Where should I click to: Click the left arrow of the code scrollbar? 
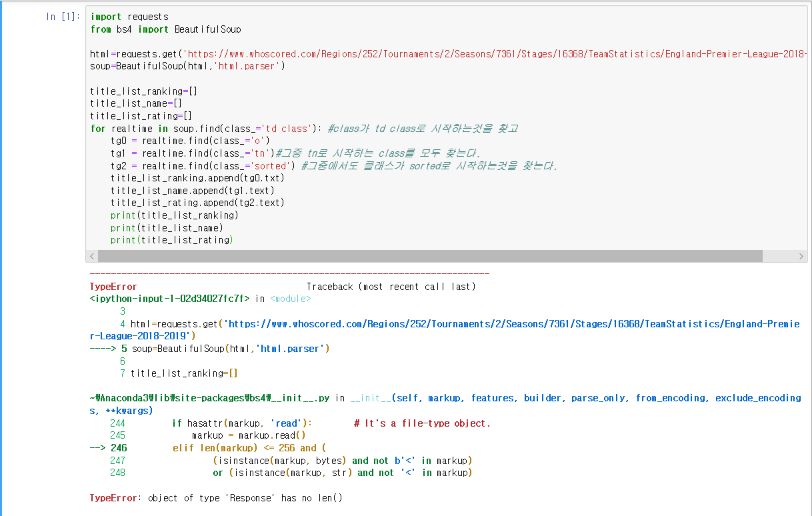(92, 257)
